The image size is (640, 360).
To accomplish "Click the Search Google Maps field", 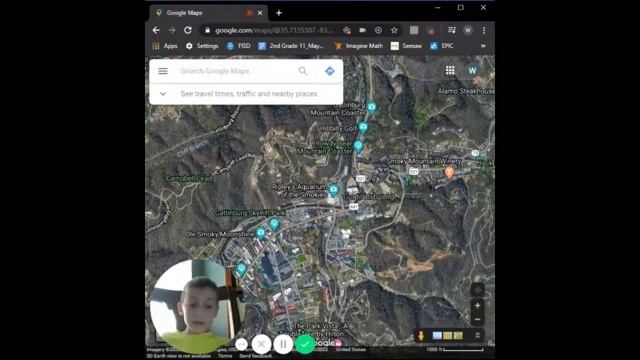I will [x=237, y=71].
